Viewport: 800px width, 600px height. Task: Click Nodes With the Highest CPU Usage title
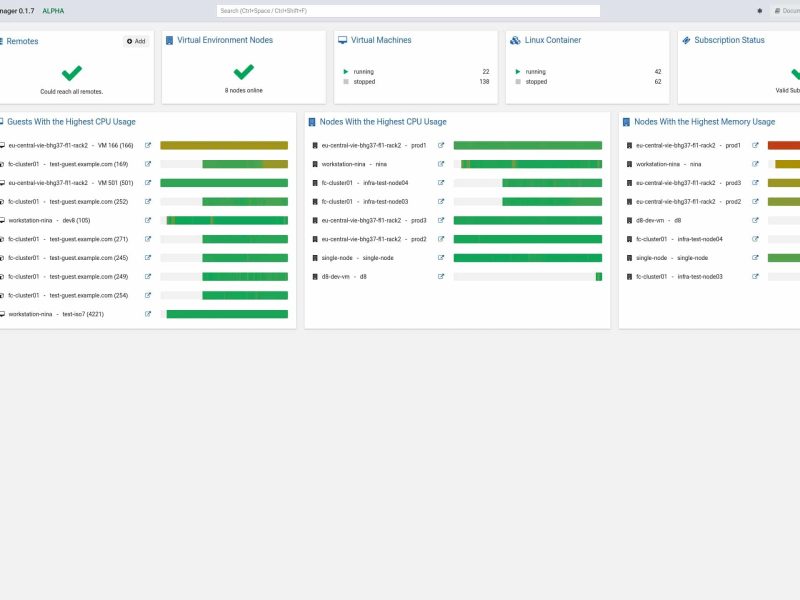[383, 122]
